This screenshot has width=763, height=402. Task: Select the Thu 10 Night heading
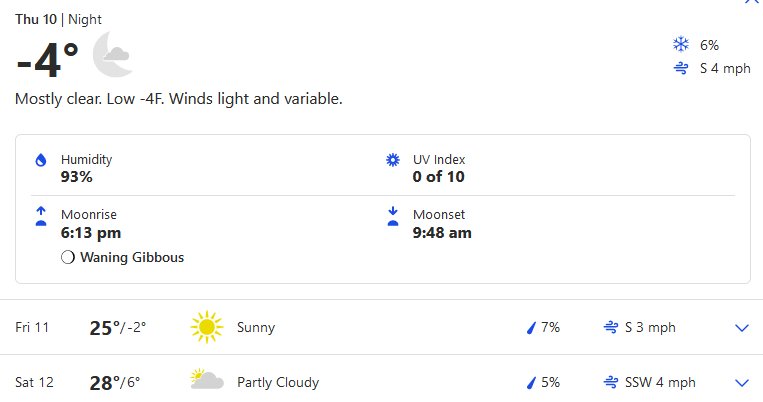click(x=58, y=19)
